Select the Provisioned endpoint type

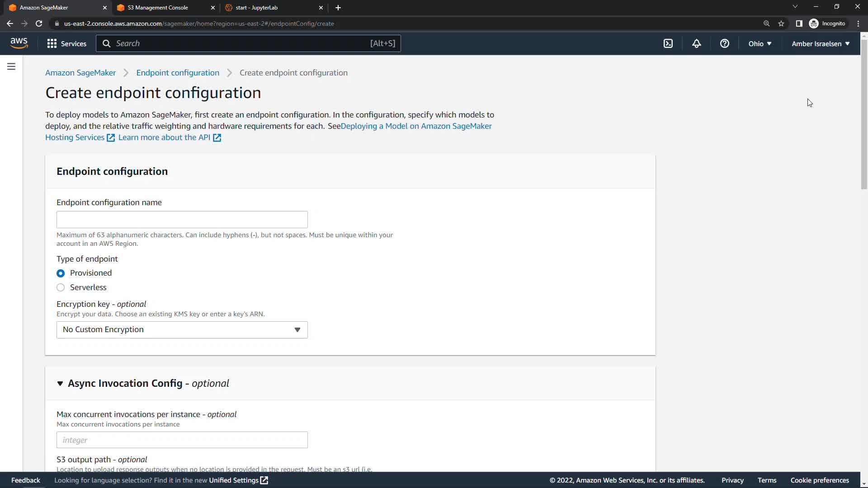click(61, 273)
